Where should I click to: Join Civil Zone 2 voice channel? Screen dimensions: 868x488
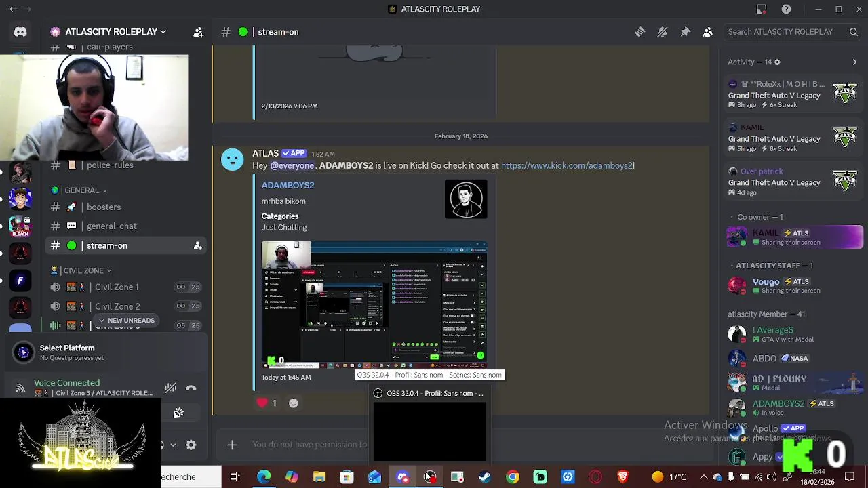pyautogui.click(x=126, y=306)
